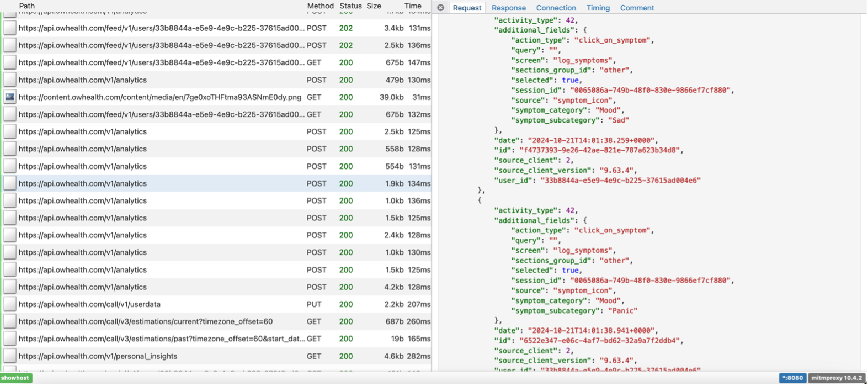Close the flow details pane with the X icon
The width and height of the screenshot is (868, 386).
(440, 8)
